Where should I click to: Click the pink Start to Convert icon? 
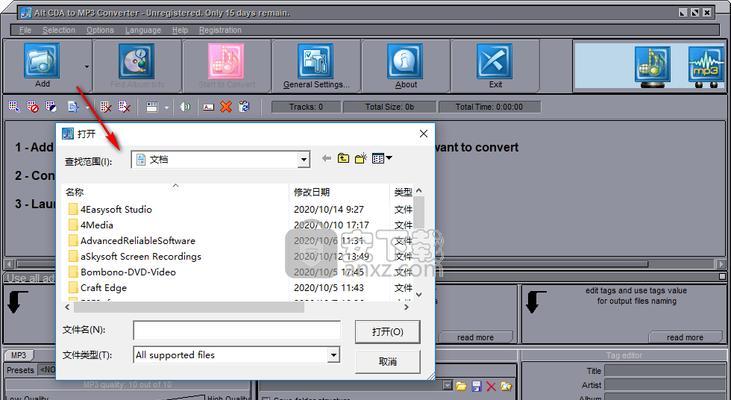226,61
